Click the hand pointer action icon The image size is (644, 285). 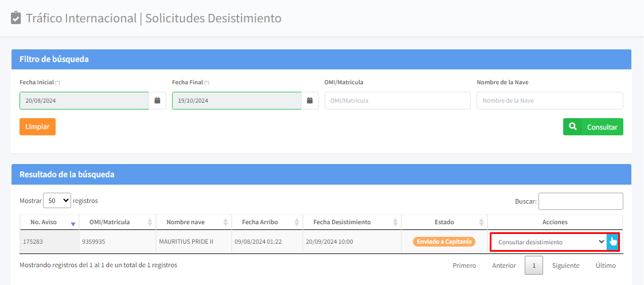click(613, 241)
